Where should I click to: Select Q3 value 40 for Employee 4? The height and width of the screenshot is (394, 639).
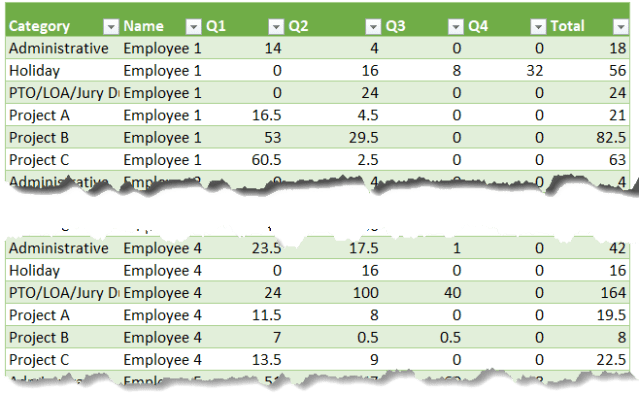pyautogui.click(x=452, y=293)
